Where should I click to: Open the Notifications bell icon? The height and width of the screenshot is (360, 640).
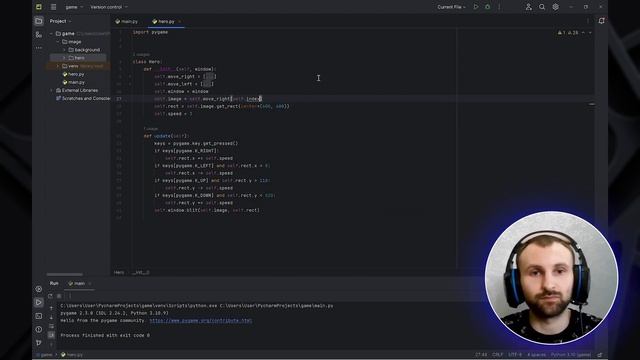601,21
